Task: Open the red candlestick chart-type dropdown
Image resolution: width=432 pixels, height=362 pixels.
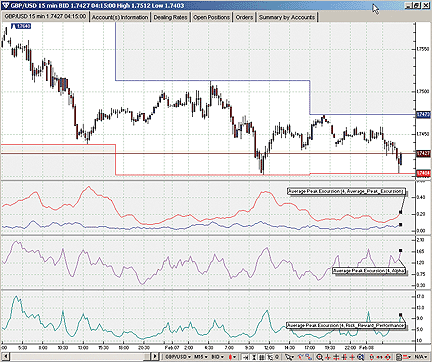Action: [233, 357]
